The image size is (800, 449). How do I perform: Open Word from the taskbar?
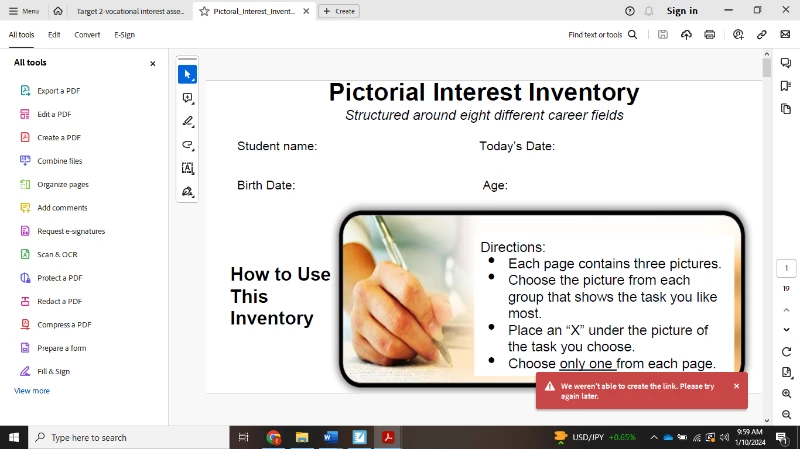pyautogui.click(x=331, y=437)
